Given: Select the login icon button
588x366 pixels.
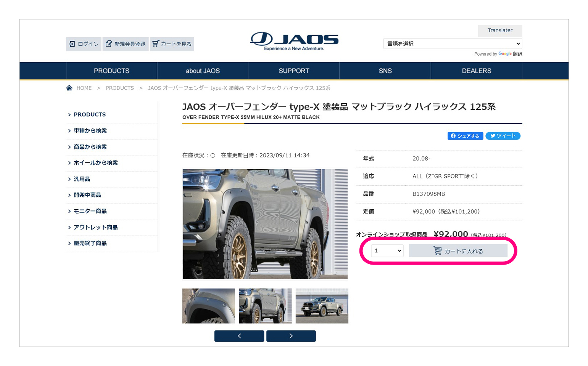Looking at the screenshot, I should (x=72, y=44).
